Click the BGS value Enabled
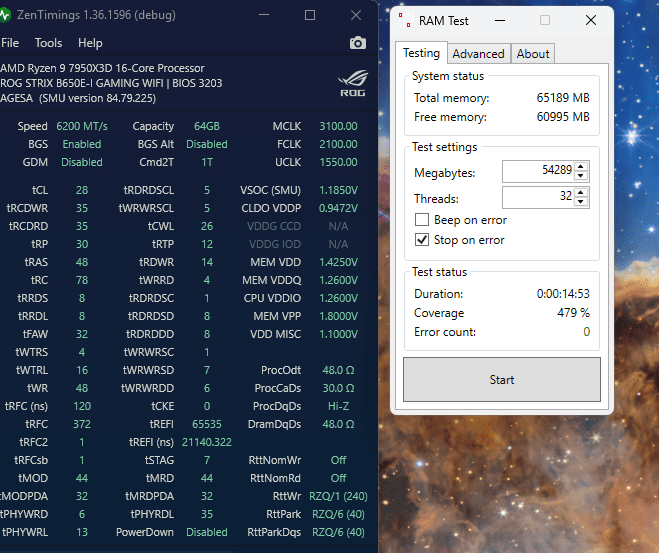Image resolution: width=659 pixels, height=553 pixels. (82, 144)
